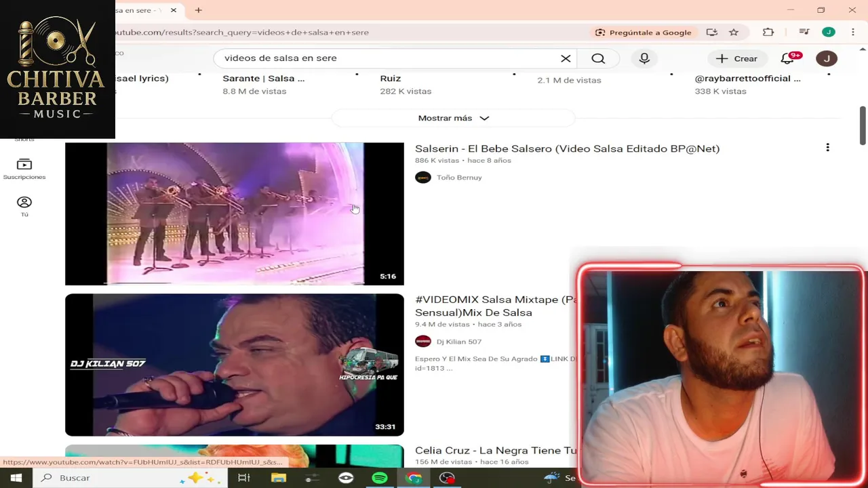
Task: Click the Crear button
Action: [x=736, y=58]
